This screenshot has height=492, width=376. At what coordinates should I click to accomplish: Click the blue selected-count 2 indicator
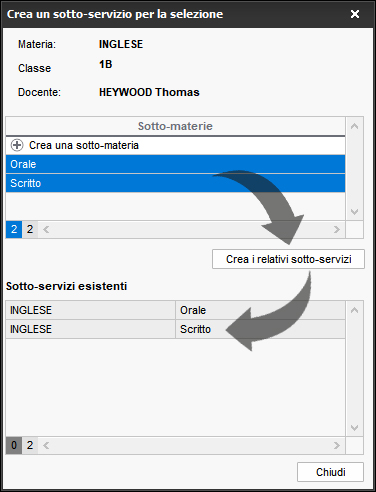pos(14,229)
